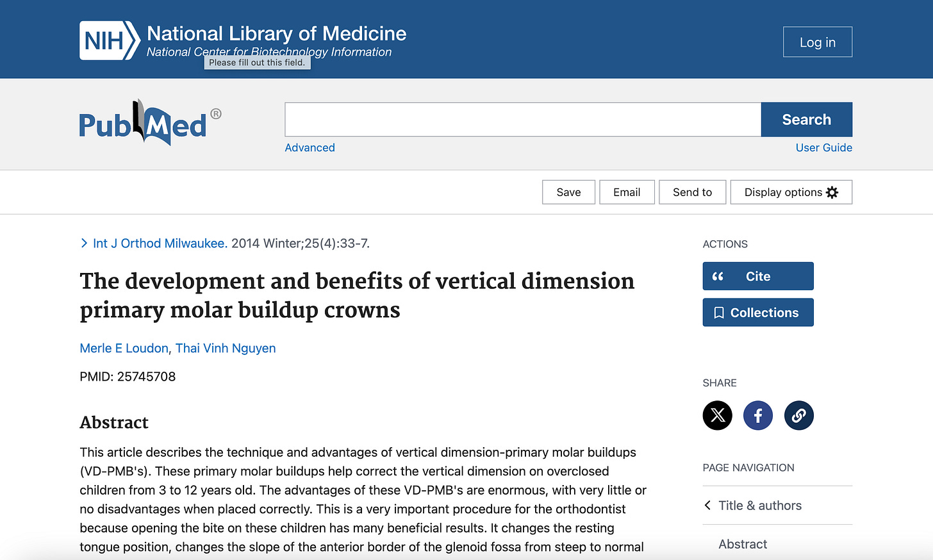This screenshot has height=560, width=933.
Task: Open the Display options dropdown
Action: (x=791, y=192)
